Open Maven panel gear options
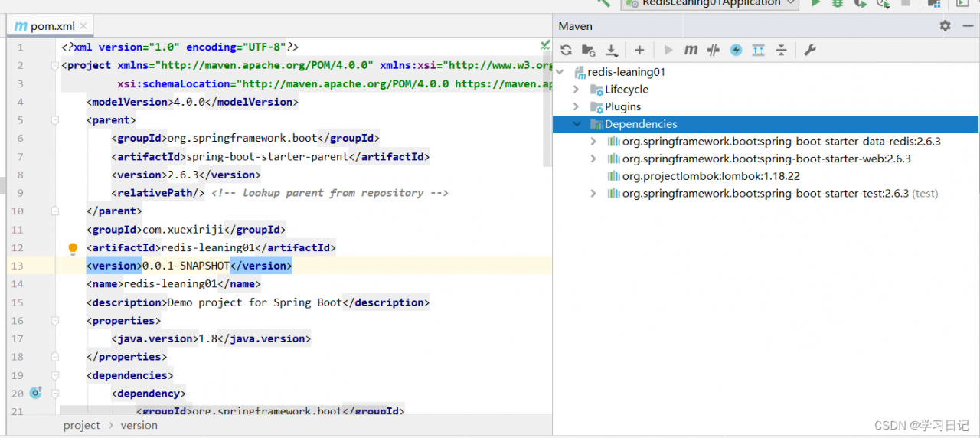This screenshot has width=980, height=438. coord(945,26)
